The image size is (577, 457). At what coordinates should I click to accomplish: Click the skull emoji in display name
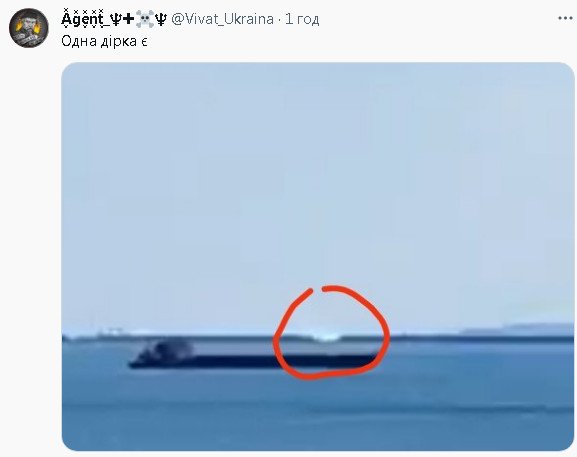click(144, 19)
